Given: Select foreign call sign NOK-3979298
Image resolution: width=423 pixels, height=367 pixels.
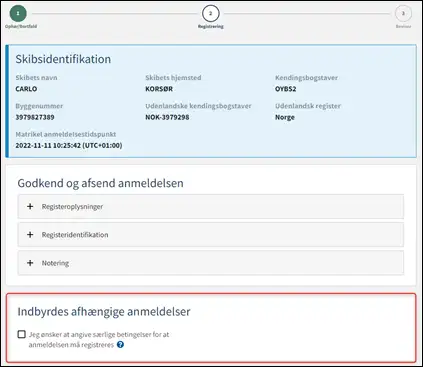Looking at the screenshot, I should tap(167, 117).
